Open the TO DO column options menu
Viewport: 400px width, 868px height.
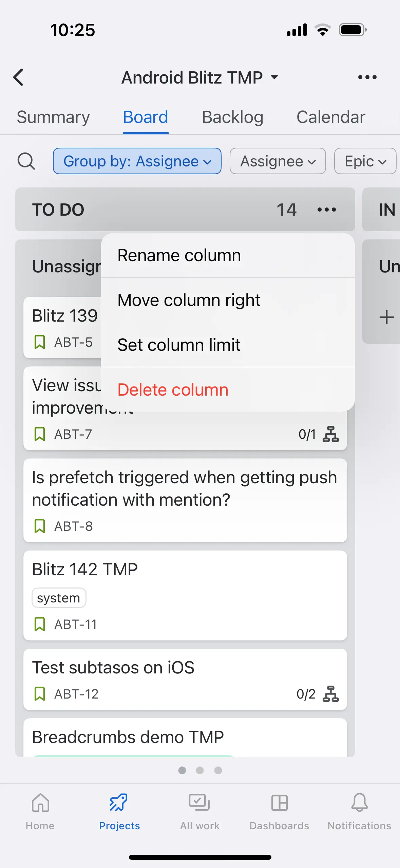pos(326,210)
